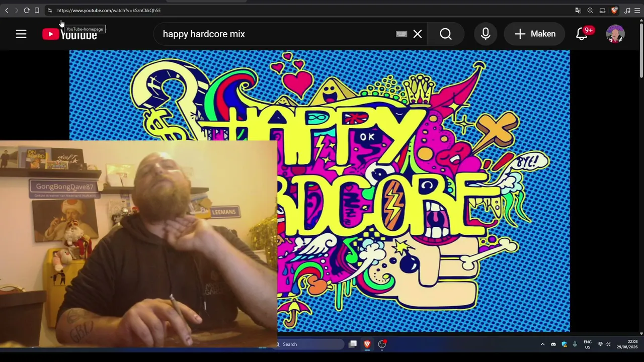Open the volume speaker tray icon
This screenshot has height=362, width=644.
(608, 344)
